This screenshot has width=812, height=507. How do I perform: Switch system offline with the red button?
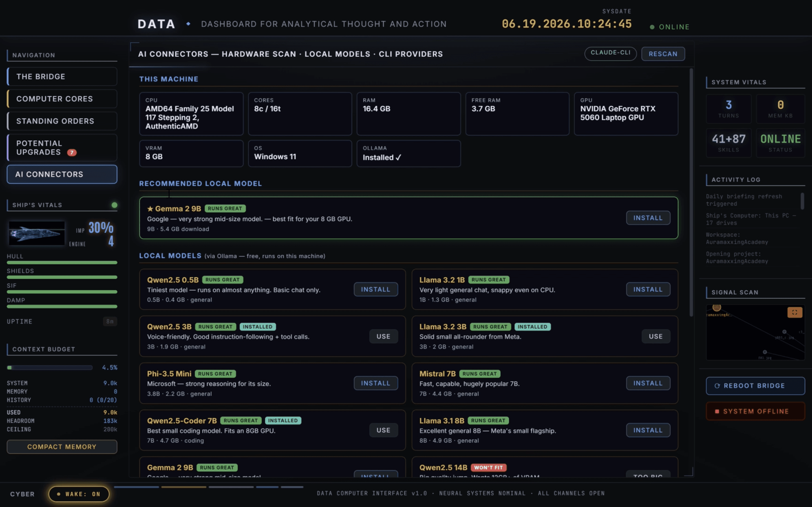coord(755,411)
